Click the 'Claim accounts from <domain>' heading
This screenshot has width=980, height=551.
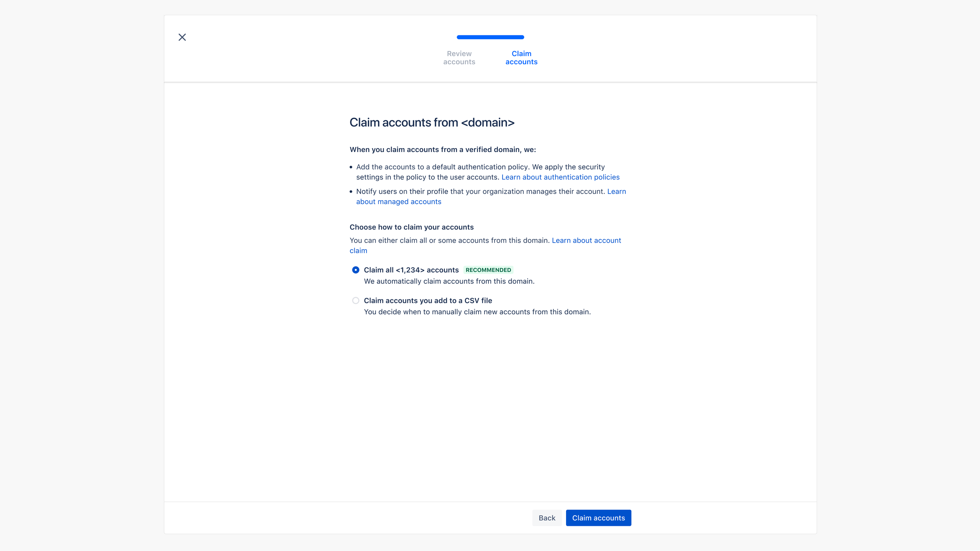(432, 123)
